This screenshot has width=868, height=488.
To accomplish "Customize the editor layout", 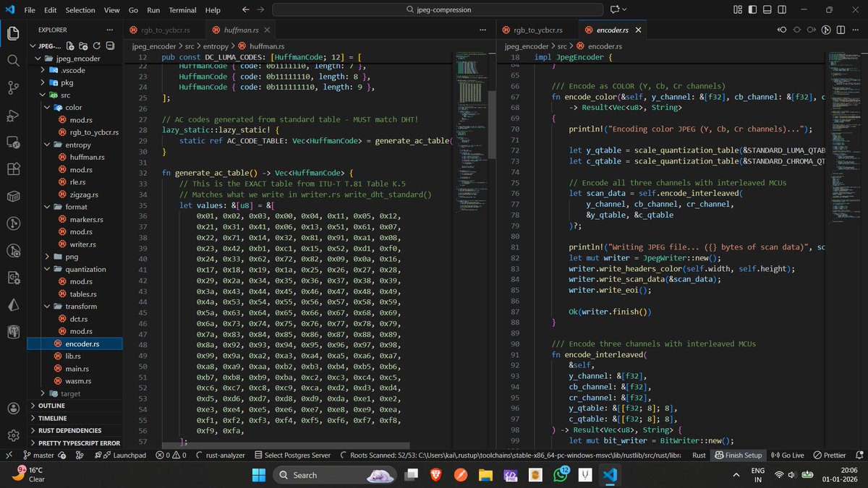I will pyautogui.click(x=739, y=10).
